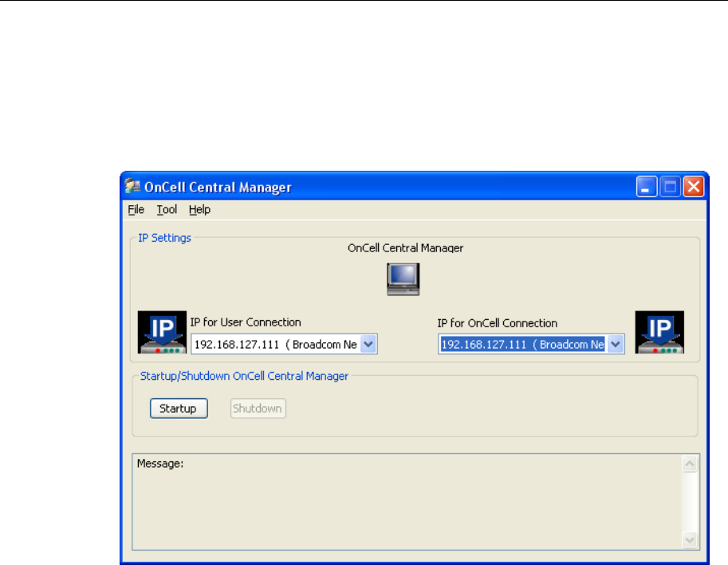
Task: Click the IP icon beside OnCell Connection
Action: [659, 332]
